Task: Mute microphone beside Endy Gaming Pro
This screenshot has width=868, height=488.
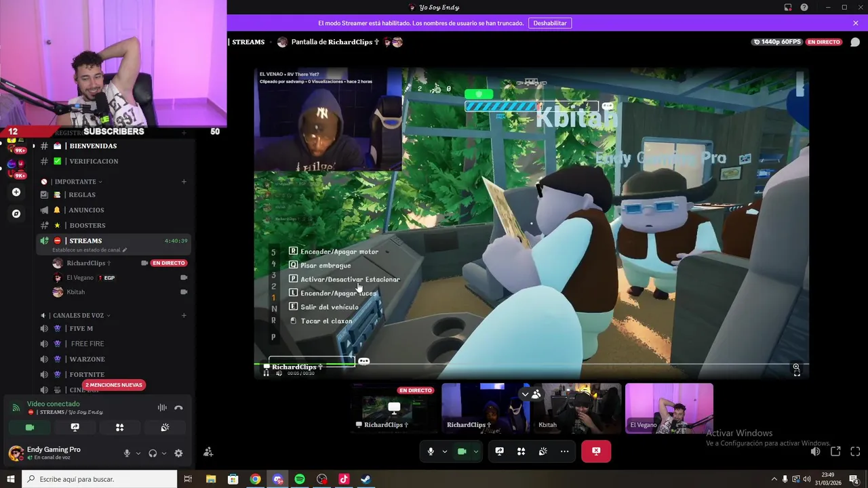Action: pyautogui.click(x=127, y=453)
